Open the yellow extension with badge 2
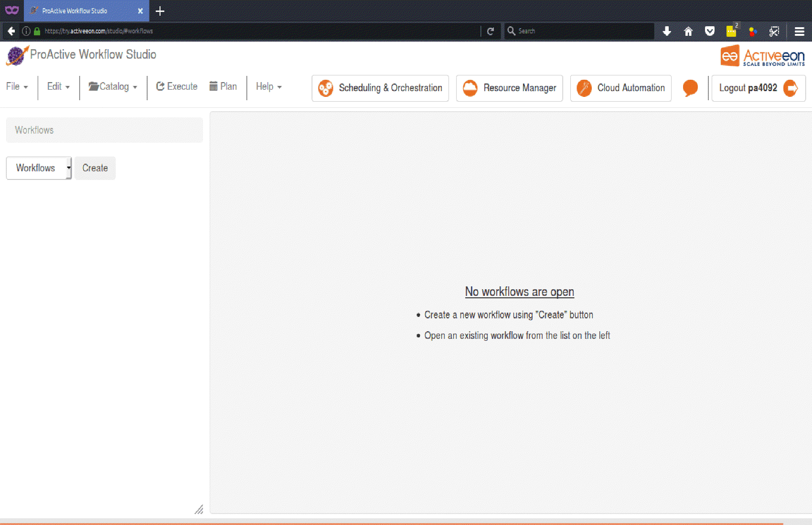This screenshot has width=812, height=525. [732, 31]
